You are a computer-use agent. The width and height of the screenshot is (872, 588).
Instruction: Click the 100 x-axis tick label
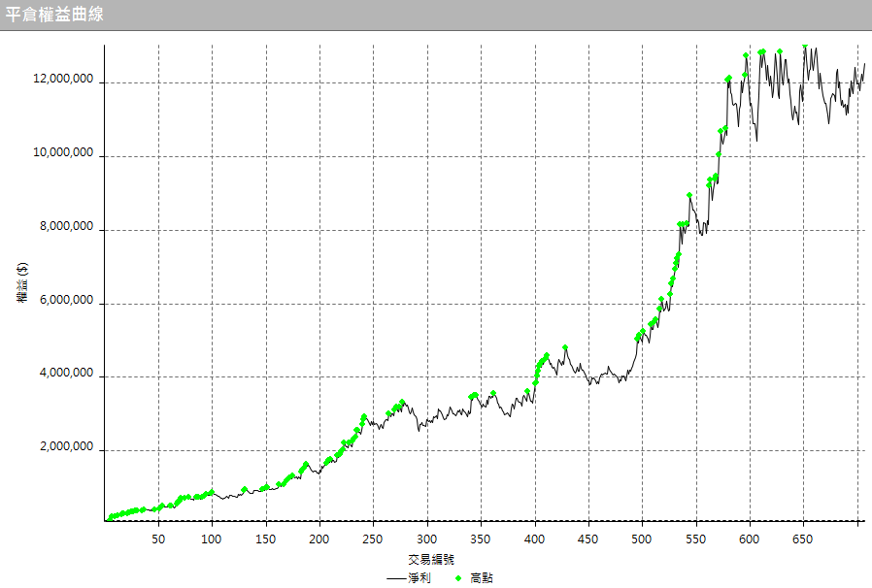212,539
